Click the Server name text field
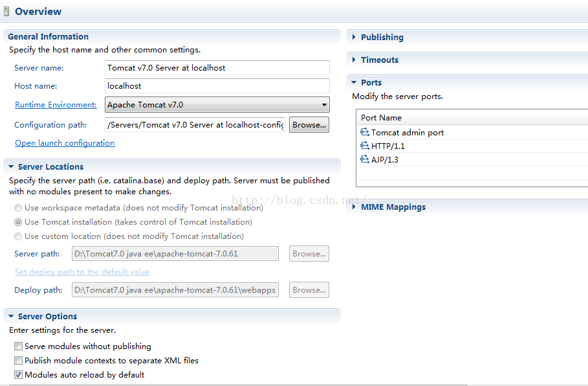This screenshot has width=588, height=386. 217,67
